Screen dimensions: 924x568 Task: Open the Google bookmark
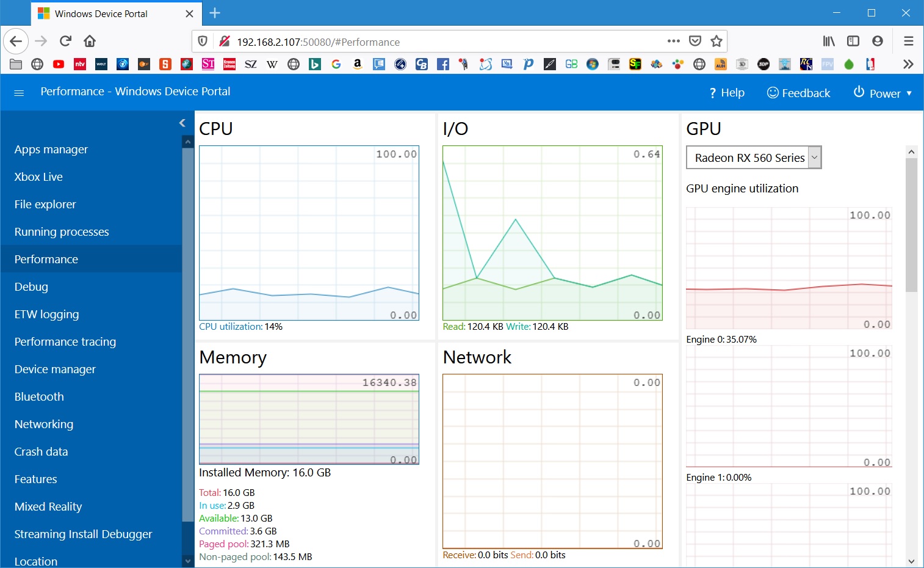point(336,64)
